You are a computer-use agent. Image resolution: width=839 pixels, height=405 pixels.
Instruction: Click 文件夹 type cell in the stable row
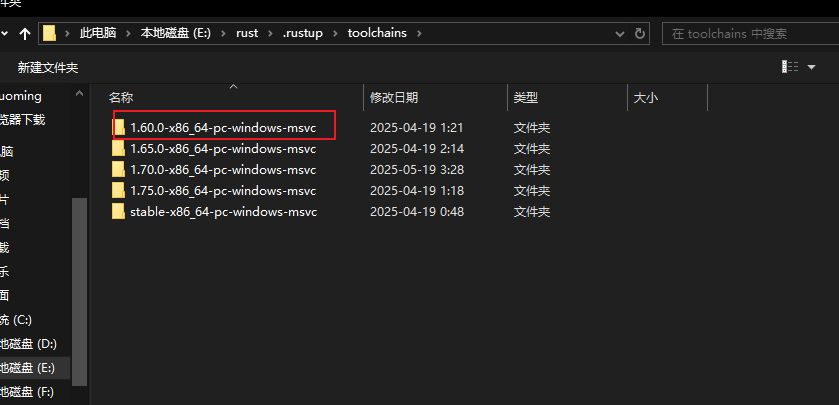[532, 212]
